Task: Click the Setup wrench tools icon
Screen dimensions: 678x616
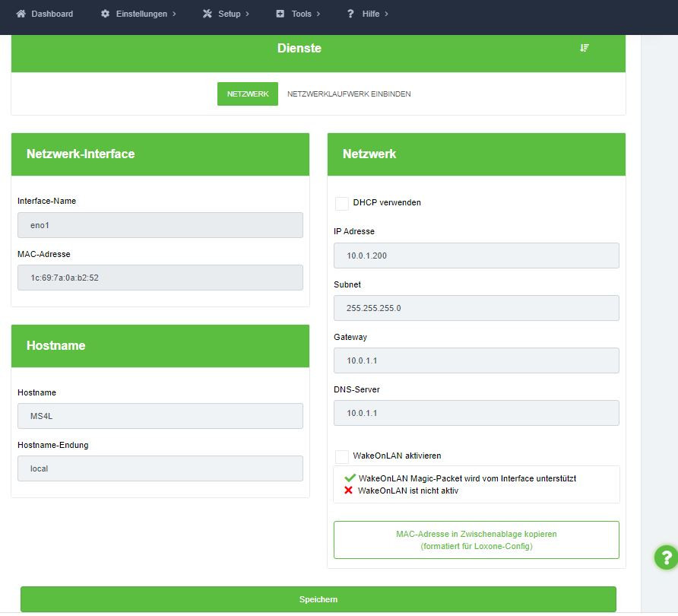Action: pyautogui.click(x=208, y=14)
